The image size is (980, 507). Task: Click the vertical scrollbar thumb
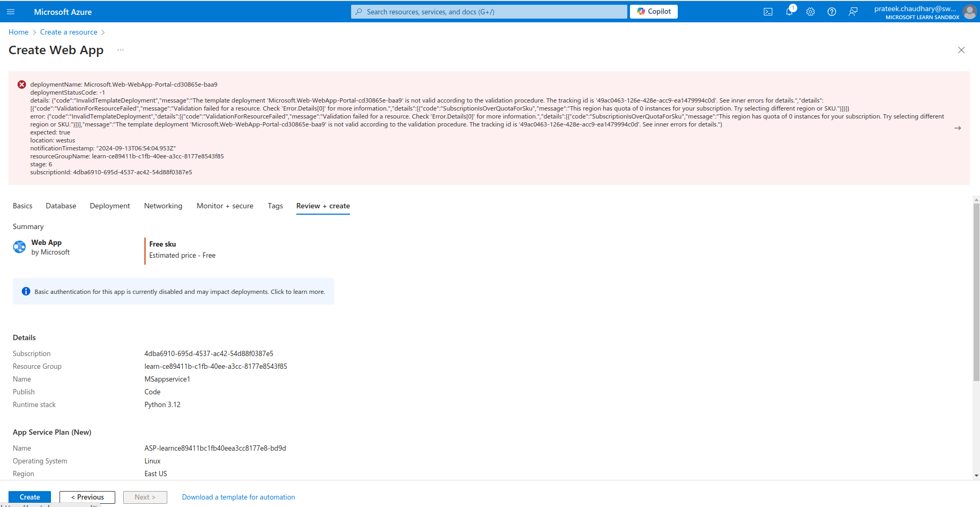976,292
